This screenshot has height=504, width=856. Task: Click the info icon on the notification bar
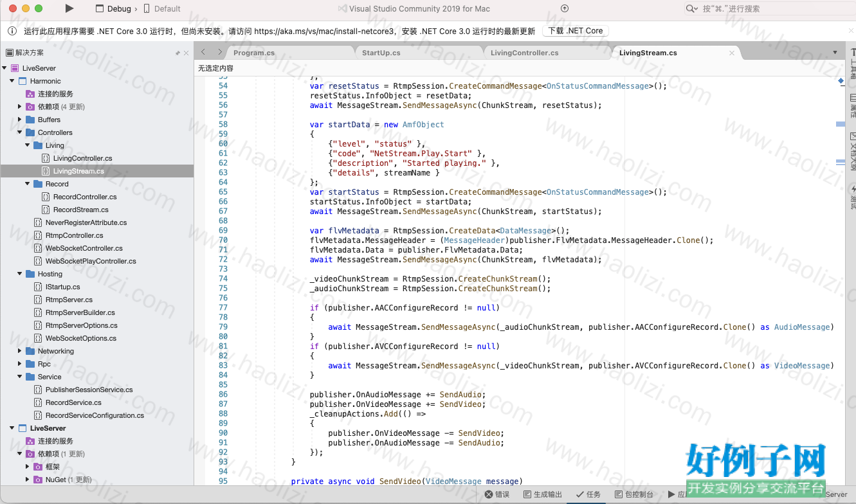click(x=12, y=31)
